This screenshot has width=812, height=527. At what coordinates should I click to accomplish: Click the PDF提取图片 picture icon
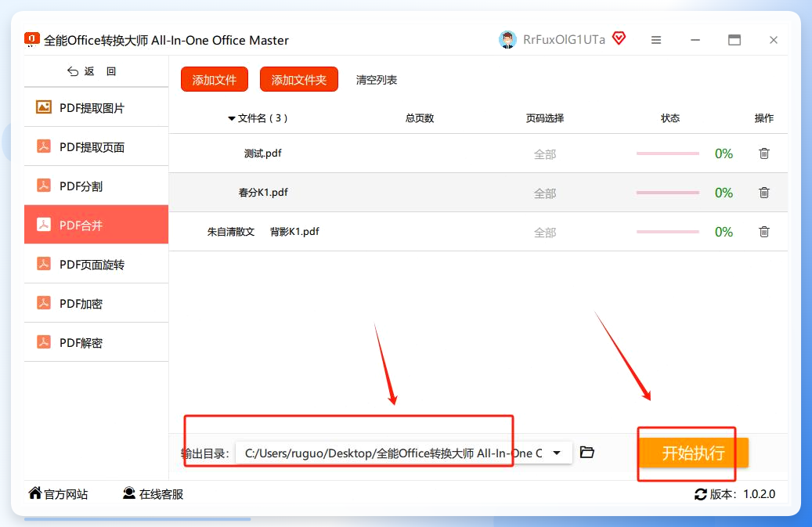(44, 107)
